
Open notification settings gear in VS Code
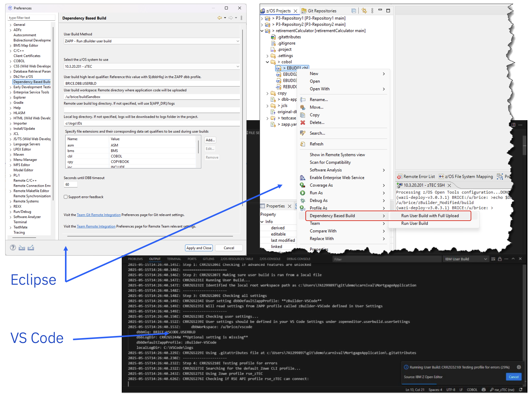(x=519, y=367)
